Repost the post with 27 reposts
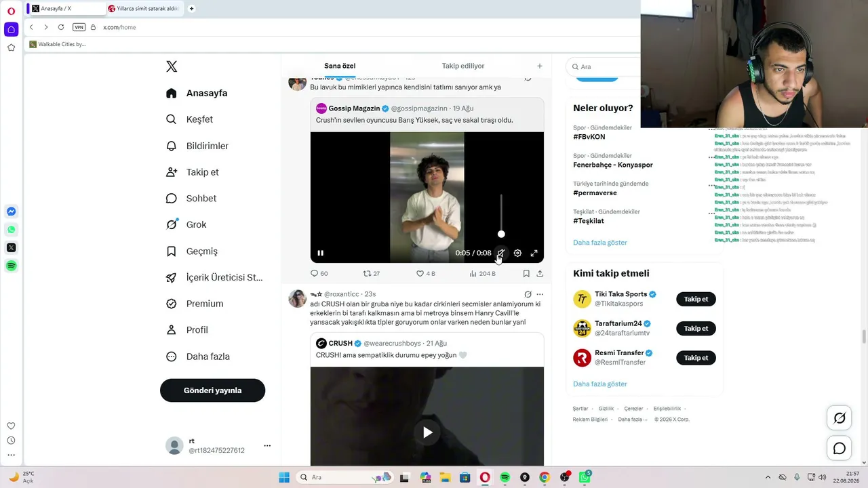 [x=372, y=274]
